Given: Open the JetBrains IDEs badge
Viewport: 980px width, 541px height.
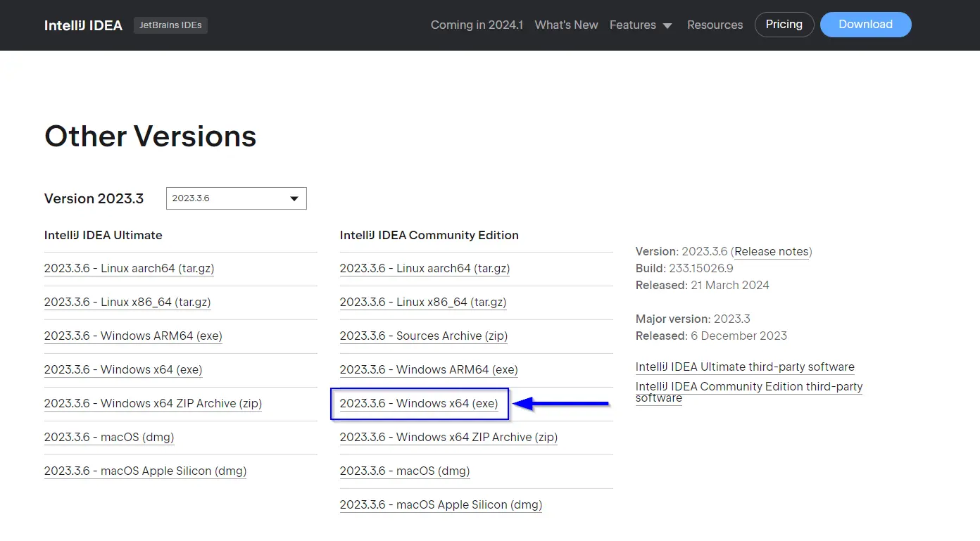Looking at the screenshot, I should point(170,25).
